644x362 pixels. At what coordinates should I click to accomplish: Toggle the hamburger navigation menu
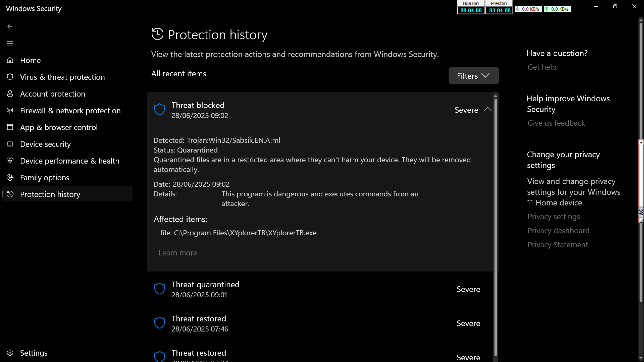10,43
